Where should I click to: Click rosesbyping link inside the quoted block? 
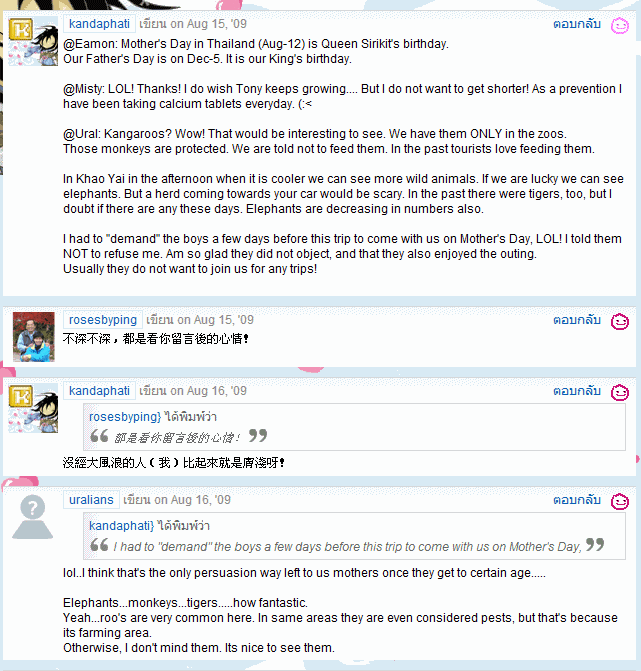click(x=125, y=417)
